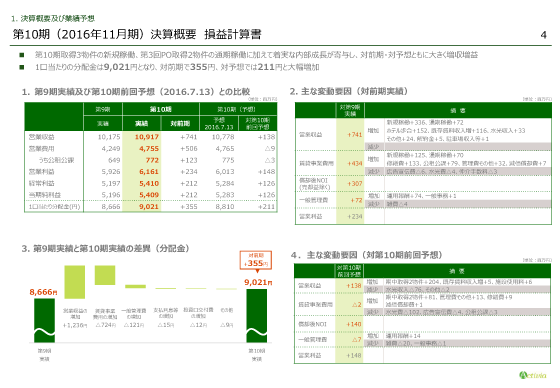The width and height of the screenshot is (560, 388).
Task: Click the first green square bullet point
Action: pyautogui.click(x=22, y=55)
